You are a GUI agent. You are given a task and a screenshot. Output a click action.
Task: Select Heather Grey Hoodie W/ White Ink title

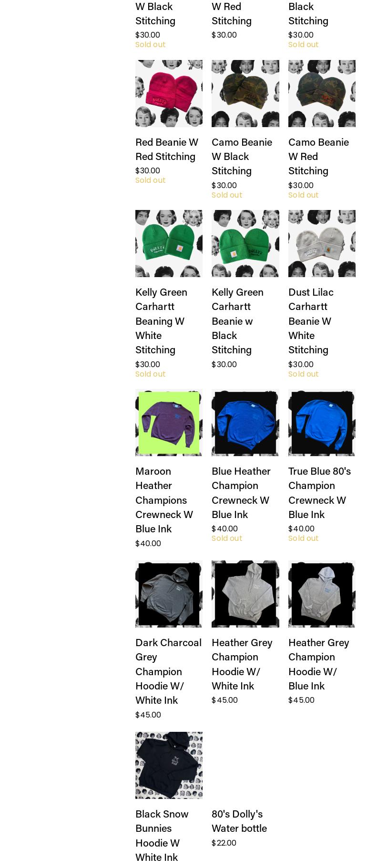pyautogui.click(x=242, y=664)
